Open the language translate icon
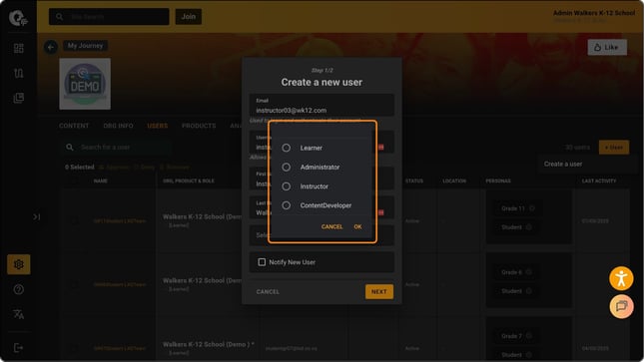The image size is (644, 362). [x=19, y=314]
